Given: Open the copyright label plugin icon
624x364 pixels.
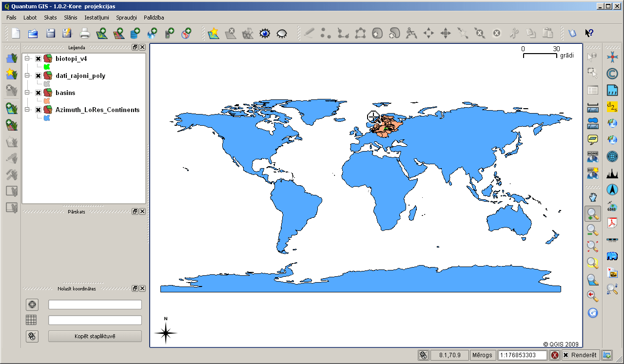Looking at the screenshot, I should coord(612,74).
